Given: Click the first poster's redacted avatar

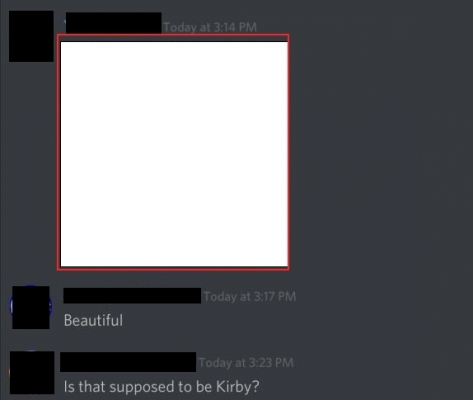Looking at the screenshot, I should pos(31,36).
